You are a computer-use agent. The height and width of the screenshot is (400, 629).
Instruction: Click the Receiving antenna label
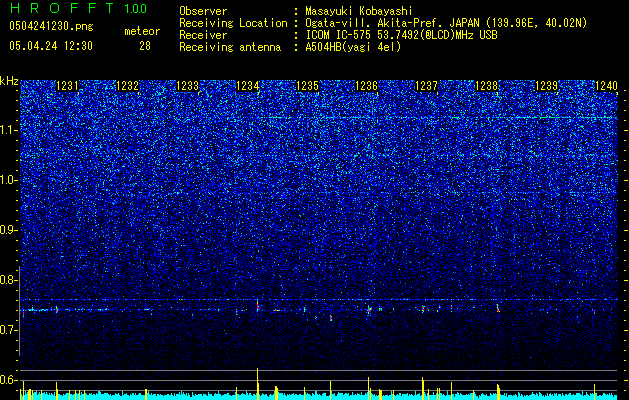pyautogui.click(x=230, y=47)
